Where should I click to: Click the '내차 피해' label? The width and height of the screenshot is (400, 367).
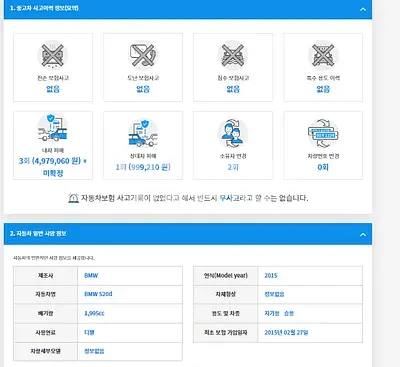click(53, 150)
